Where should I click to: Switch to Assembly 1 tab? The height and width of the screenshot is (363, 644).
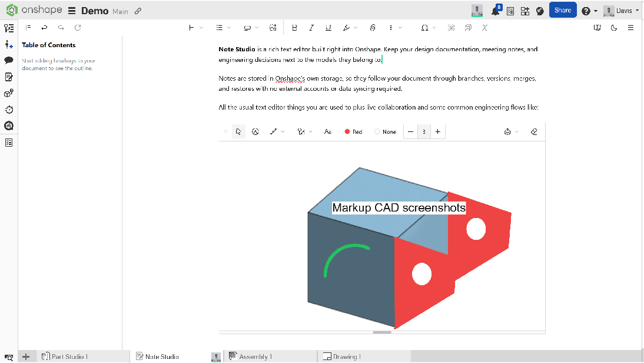pos(270,357)
